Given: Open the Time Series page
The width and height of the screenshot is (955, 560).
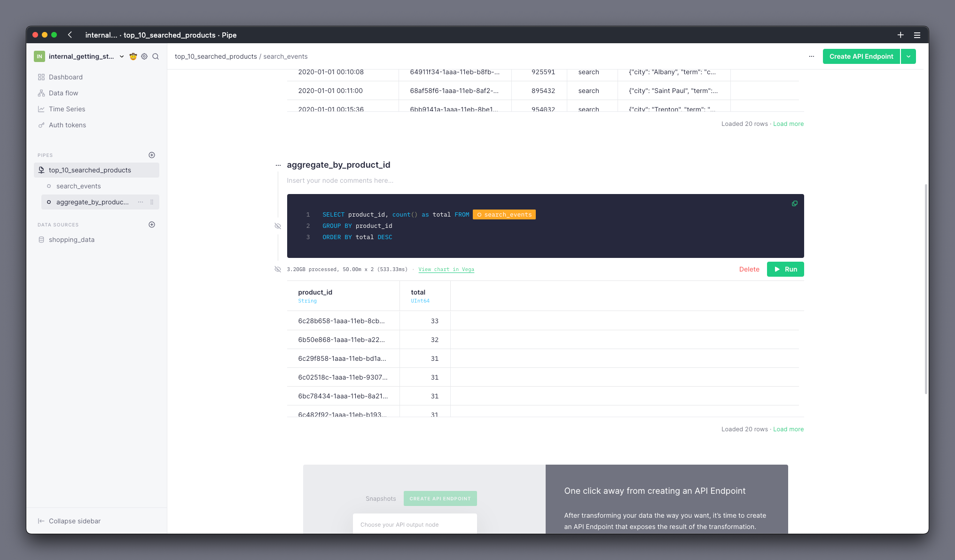Looking at the screenshot, I should pos(67,109).
